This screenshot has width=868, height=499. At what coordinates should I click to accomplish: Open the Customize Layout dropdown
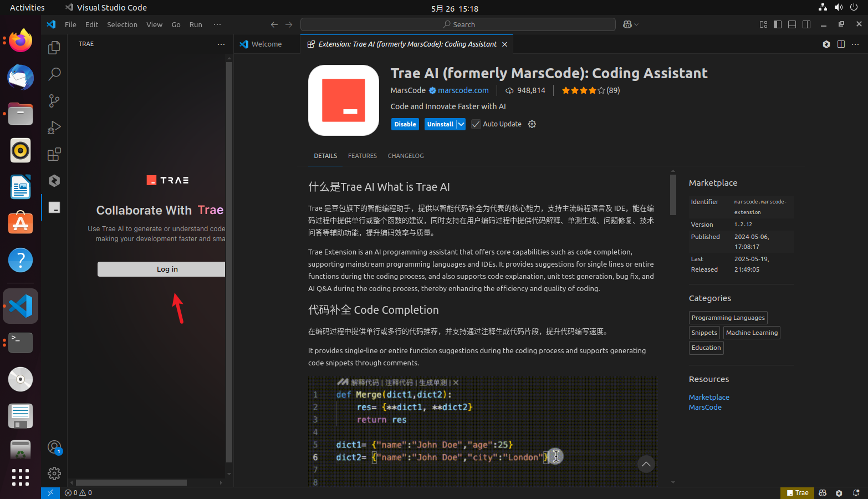763,24
